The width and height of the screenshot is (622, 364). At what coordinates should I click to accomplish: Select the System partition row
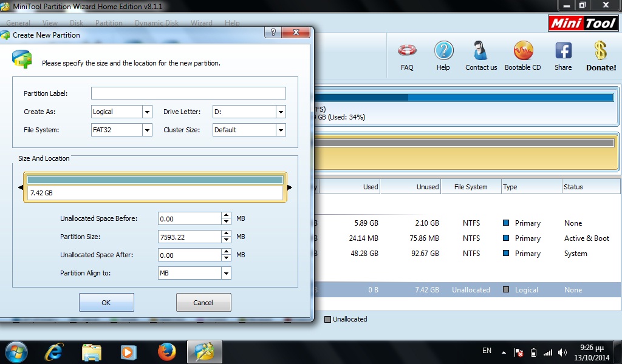pos(468,253)
